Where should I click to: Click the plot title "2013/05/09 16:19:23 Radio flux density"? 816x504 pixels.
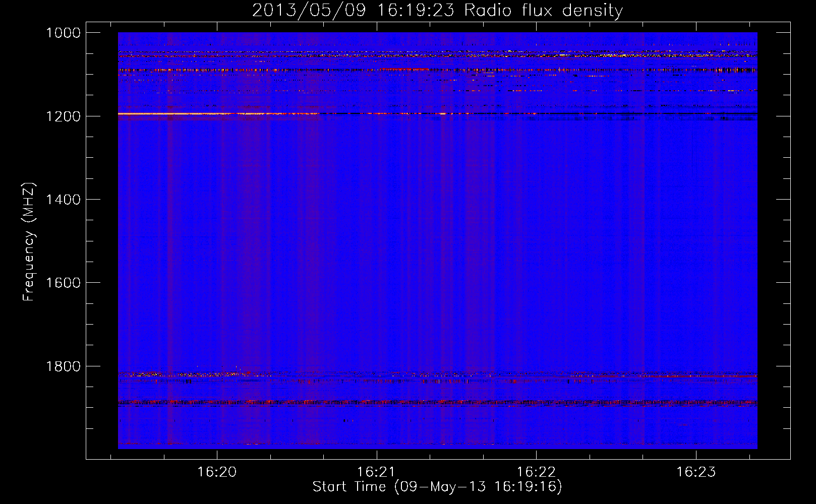point(437,10)
